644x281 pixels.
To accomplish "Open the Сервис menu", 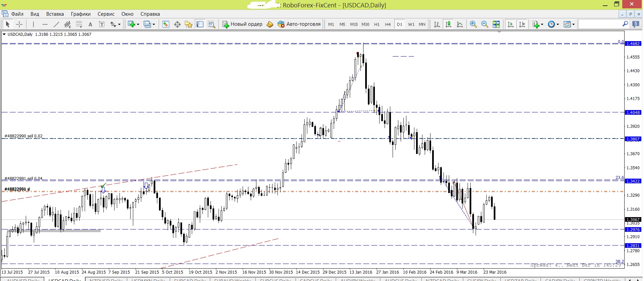I will [x=106, y=14].
